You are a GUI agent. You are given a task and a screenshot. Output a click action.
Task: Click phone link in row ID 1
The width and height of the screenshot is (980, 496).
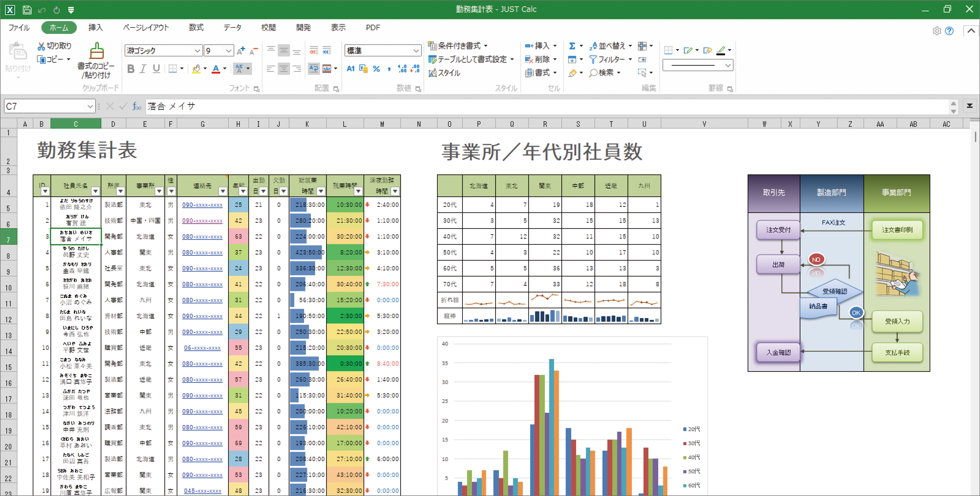(202, 205)
